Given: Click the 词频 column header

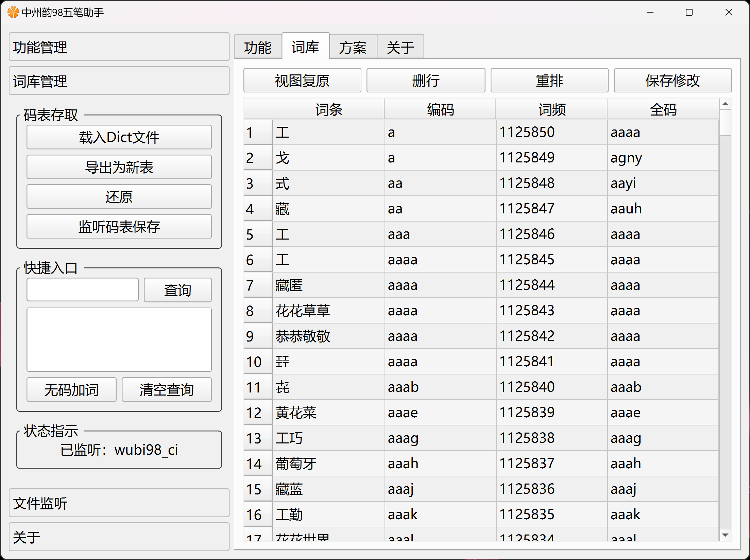Looking at the screenshot, I should (x=551, y=109).
